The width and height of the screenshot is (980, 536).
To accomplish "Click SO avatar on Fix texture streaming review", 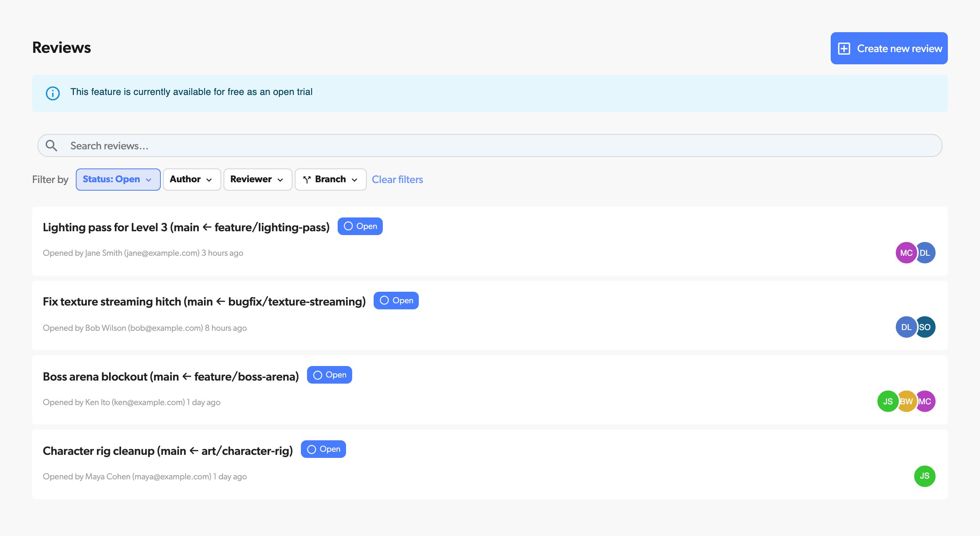I will point(926,327).
